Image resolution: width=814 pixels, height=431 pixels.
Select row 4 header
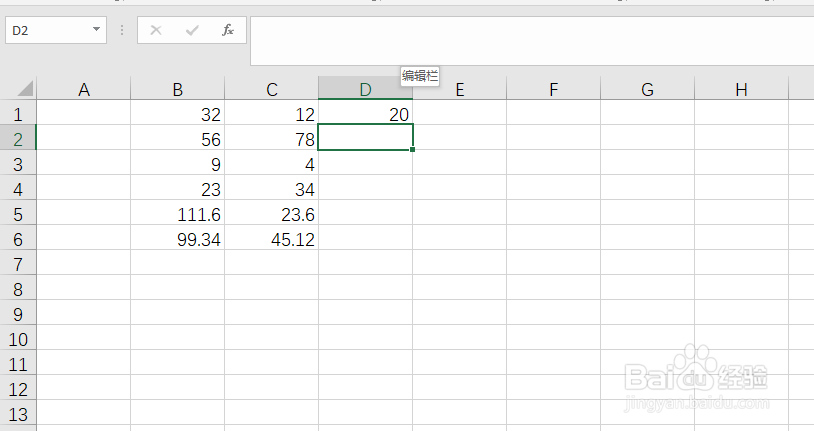click(18, 187)
